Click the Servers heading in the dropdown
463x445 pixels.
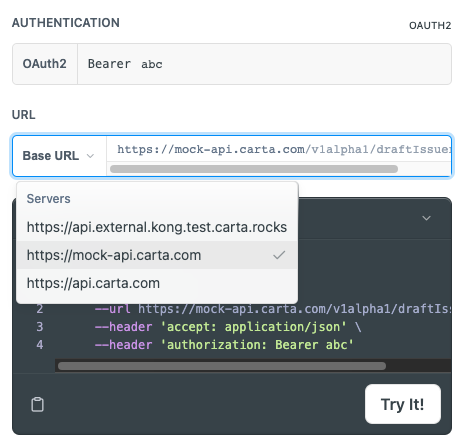[x=49, y=199]
